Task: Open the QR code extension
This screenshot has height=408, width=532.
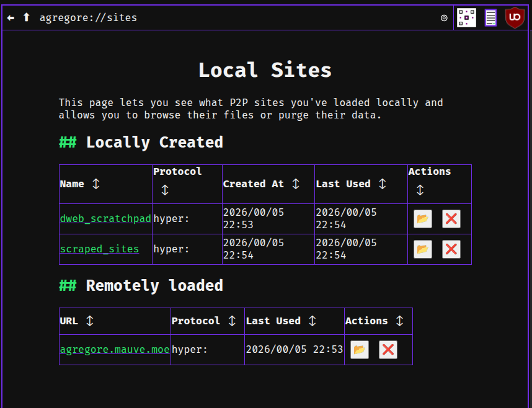Action: click(466, 17)
